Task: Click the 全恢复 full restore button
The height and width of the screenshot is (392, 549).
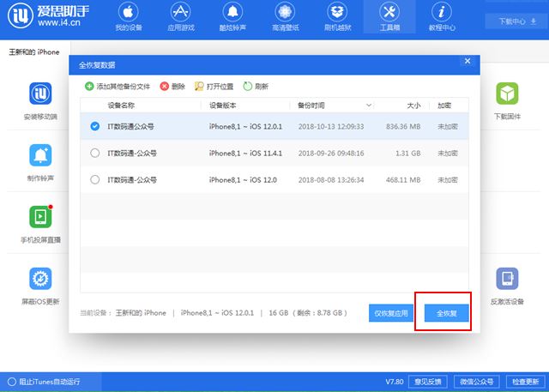Action: (446, 313)
